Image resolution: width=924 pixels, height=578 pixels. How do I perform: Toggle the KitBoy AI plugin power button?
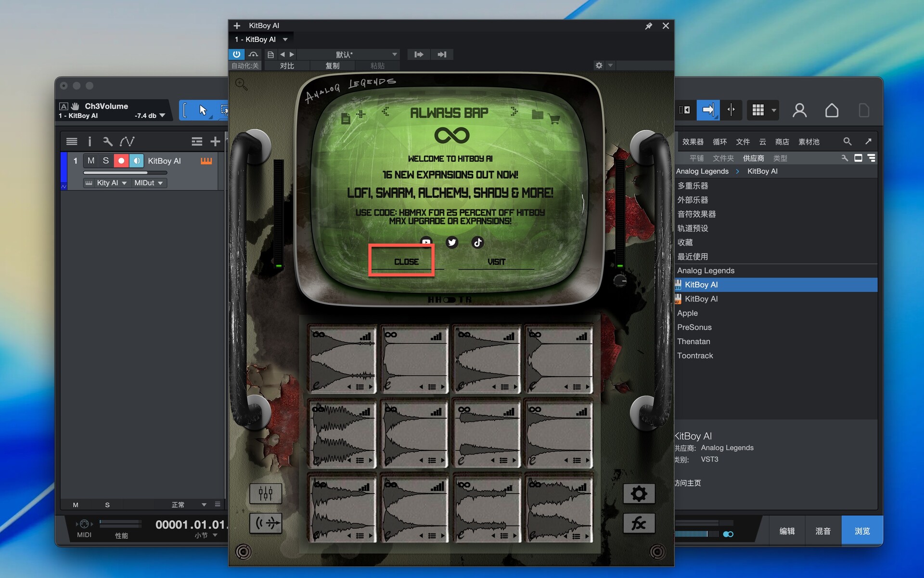[x=236, y=54]
